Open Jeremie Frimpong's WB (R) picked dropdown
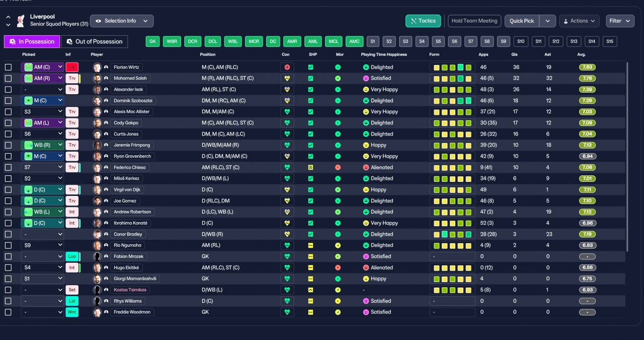 pos(42,145)
